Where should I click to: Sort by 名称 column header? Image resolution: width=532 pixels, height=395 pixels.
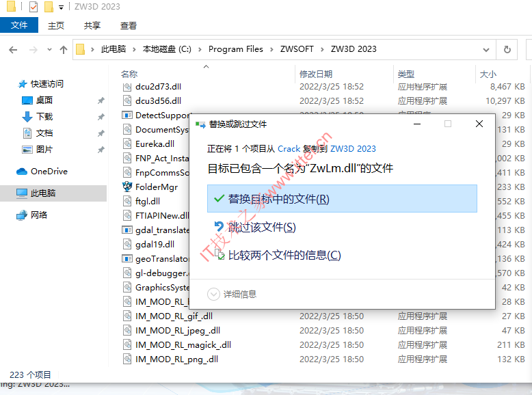pyautogui.click(x=129, y=74)
